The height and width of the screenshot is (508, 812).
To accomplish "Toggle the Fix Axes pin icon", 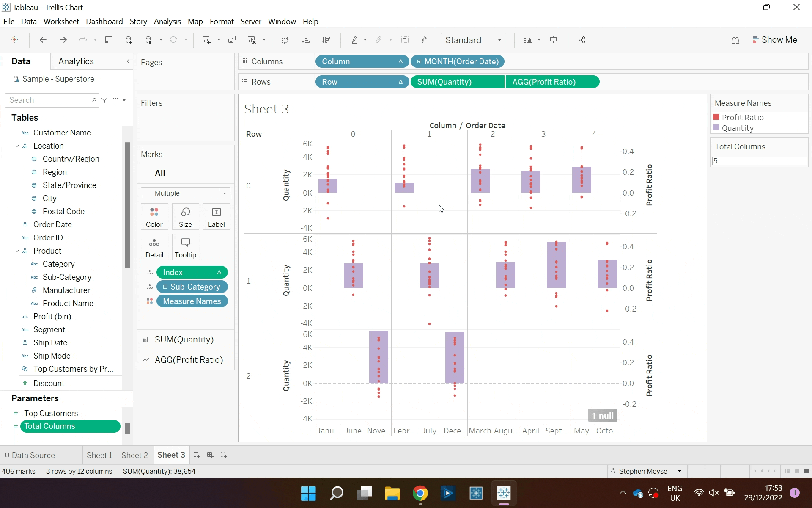I will [x=424, y=40].
